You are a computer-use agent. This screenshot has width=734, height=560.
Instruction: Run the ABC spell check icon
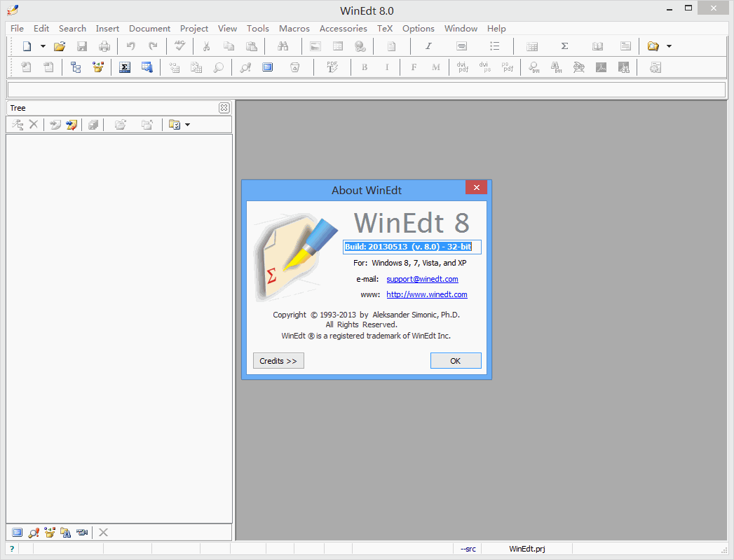click(x=179, y=46)
